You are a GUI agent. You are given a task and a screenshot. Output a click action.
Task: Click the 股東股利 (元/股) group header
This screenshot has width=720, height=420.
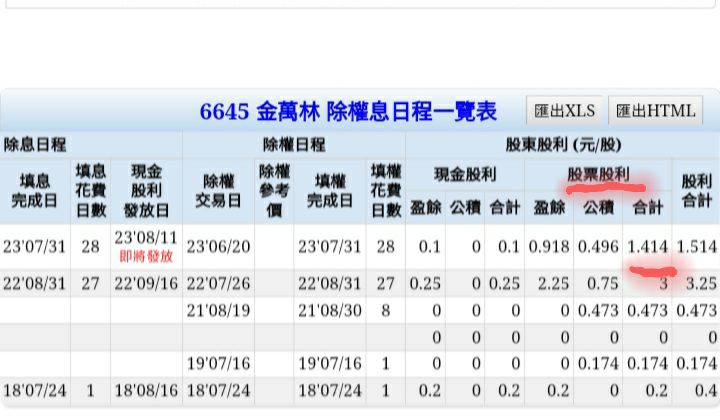click(563, 145)
